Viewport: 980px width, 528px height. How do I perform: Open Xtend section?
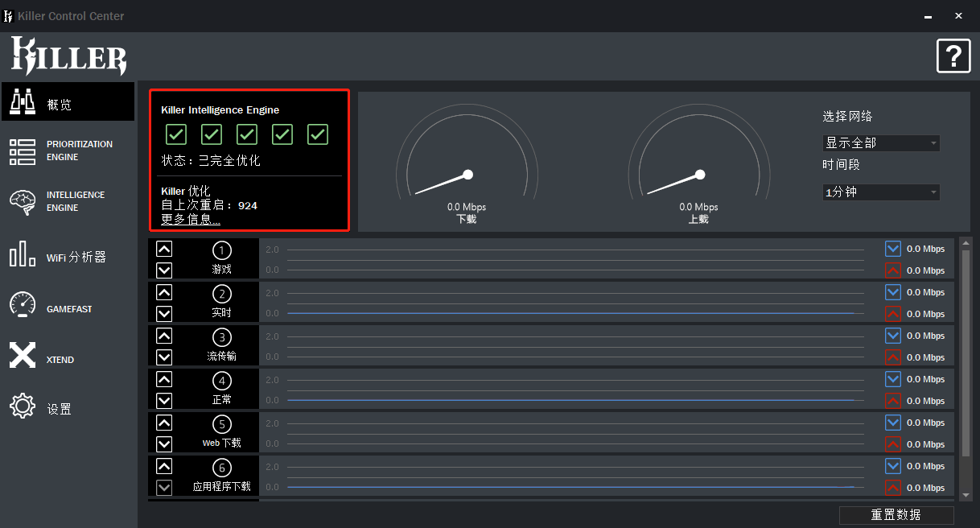68,356
